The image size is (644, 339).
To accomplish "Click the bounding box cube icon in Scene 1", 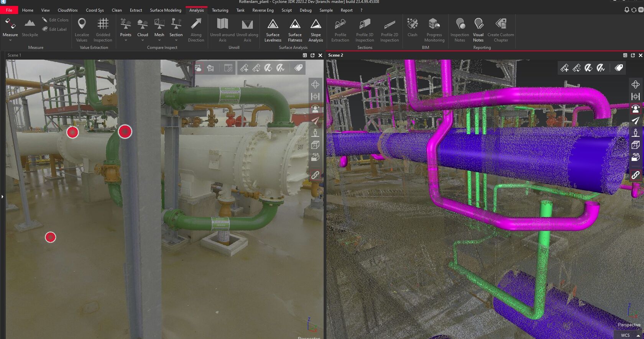I will pyautogui.click(x=315, y=145).
